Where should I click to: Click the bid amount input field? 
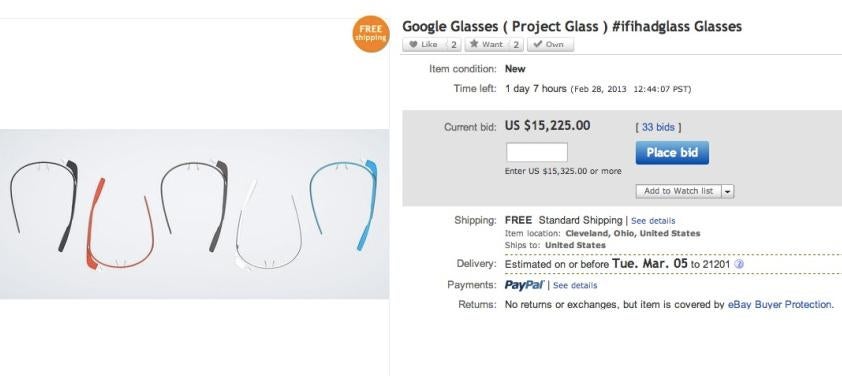[536, 153]
